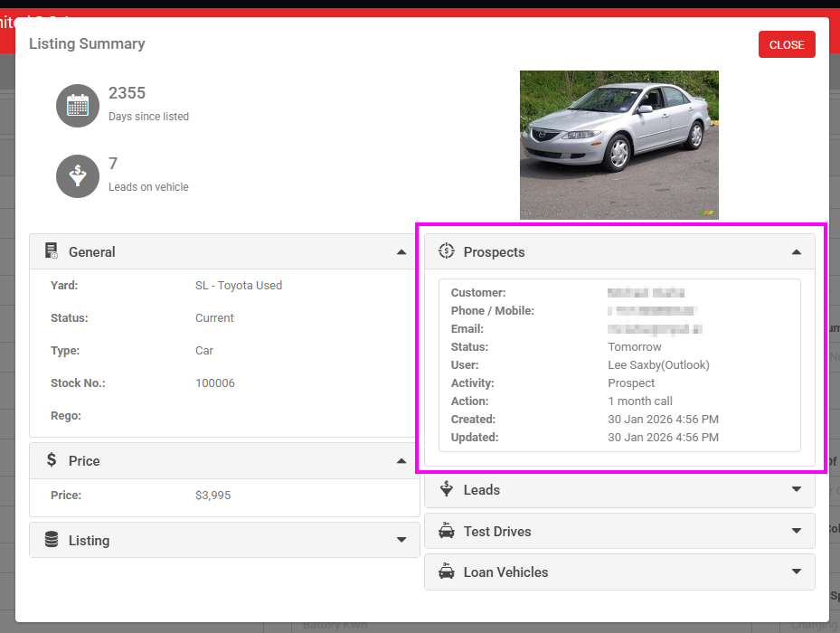Expand the Leads section arrow
840x633 pixels.
click(x=796, y=489)
